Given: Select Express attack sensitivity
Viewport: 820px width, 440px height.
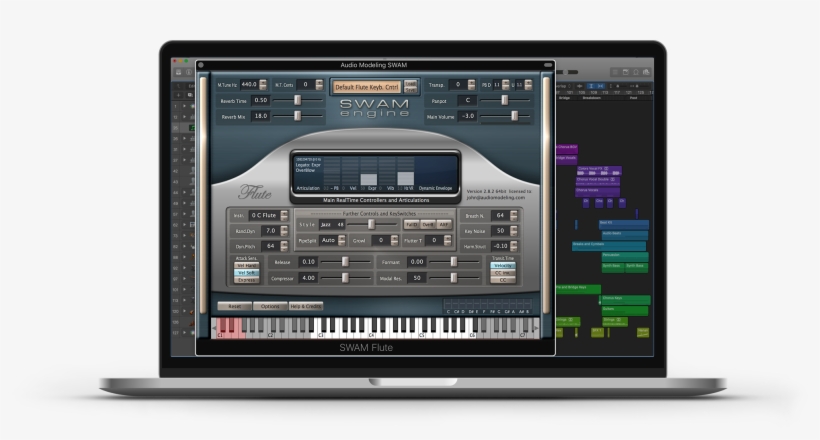Looking at the screenshot, I should coord(246,280).
